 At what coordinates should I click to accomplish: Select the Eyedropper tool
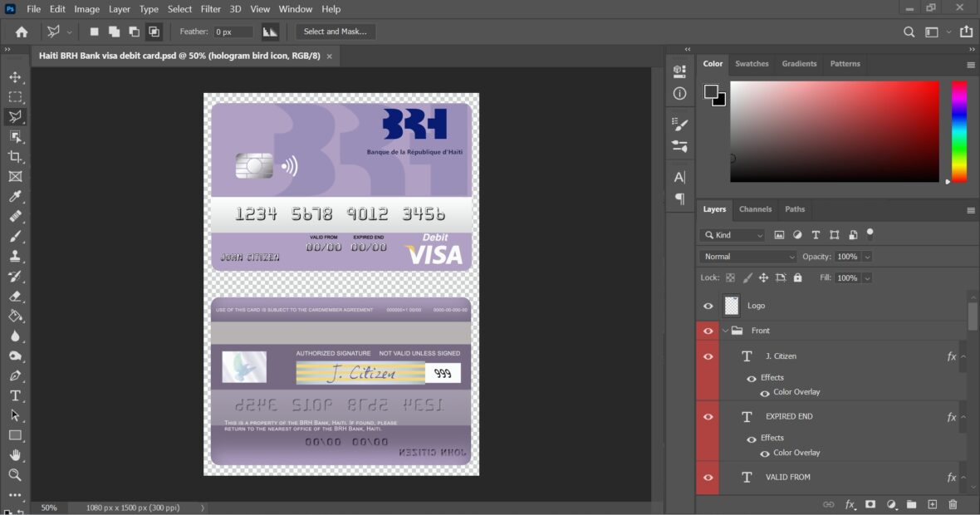(17, 196)
